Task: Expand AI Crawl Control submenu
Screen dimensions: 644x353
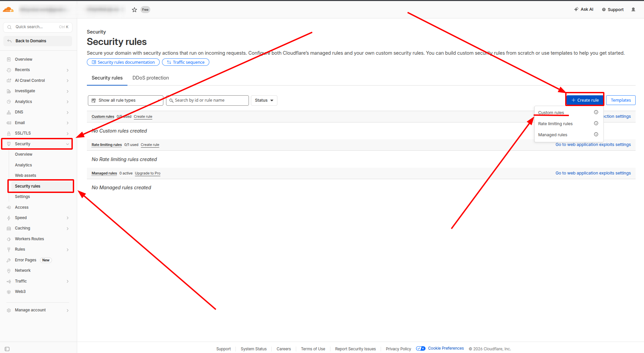Action: pyautogui.click(x=68, y=81)
